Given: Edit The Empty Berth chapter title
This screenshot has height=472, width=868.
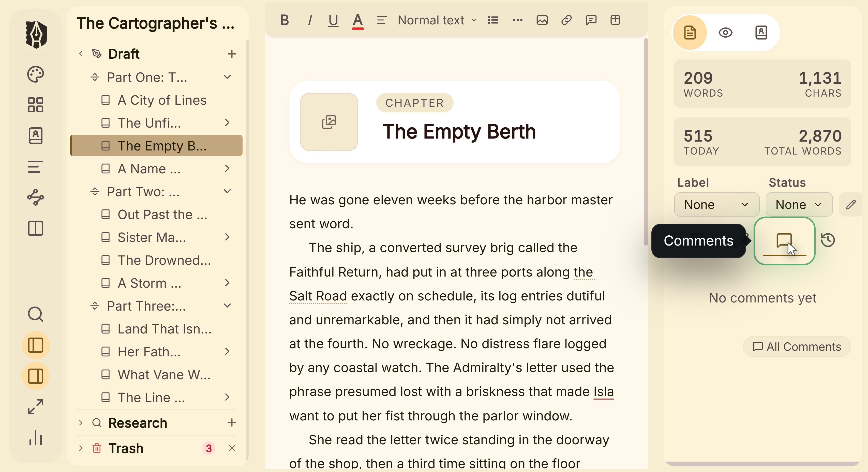Looking at the screenshot, I should click(459, 131).
